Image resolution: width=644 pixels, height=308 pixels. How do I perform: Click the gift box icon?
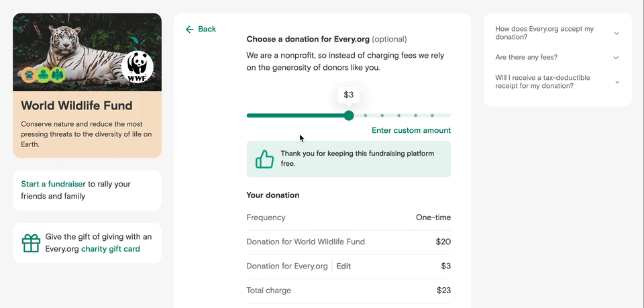tap(32, 243)
